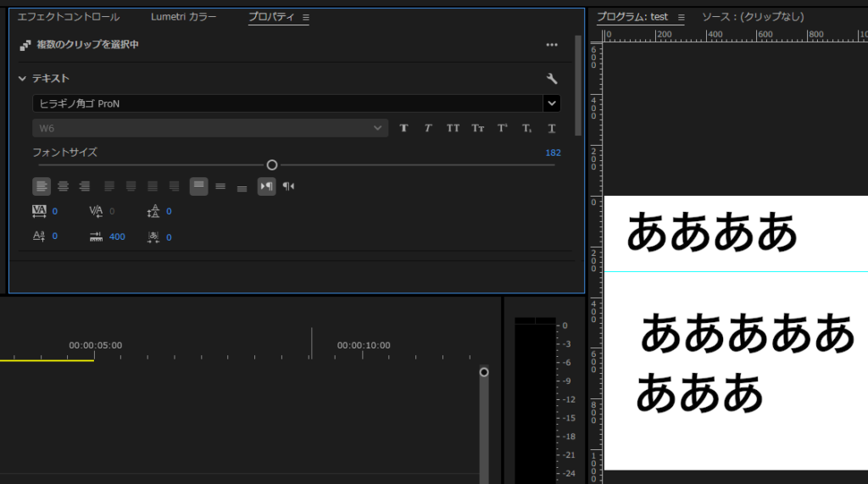
Task: Open the Lumetri カラー tab
Action: click(183, 17)
